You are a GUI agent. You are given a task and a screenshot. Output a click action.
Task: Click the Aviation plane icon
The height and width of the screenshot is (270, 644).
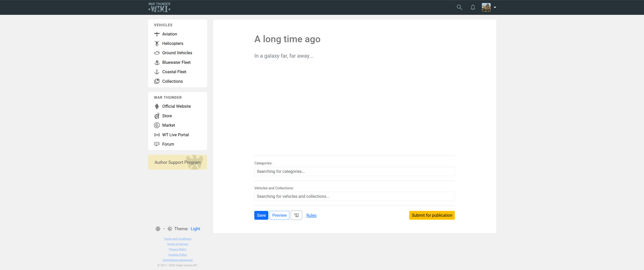pyautogui.click(x=157, y=34)
